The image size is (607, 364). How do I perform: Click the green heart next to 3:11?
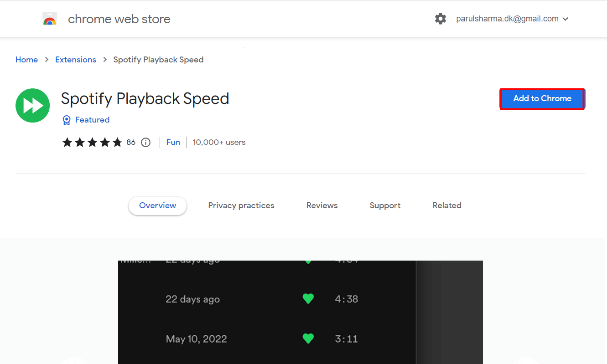tap(308, 338)
